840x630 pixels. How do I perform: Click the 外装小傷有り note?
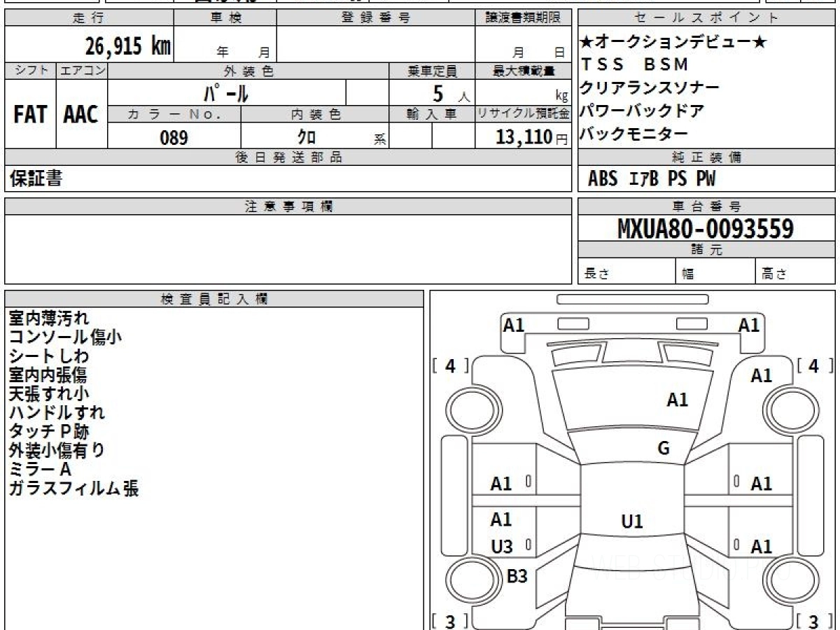(x=57, y=451)
